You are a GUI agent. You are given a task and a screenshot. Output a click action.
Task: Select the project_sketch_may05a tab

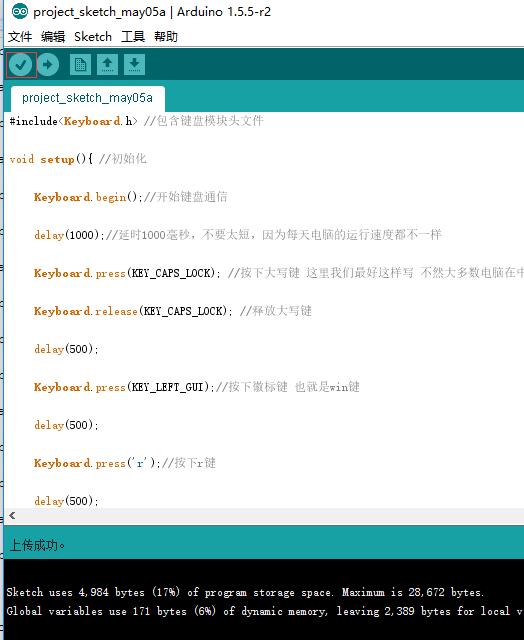(87, 98)
